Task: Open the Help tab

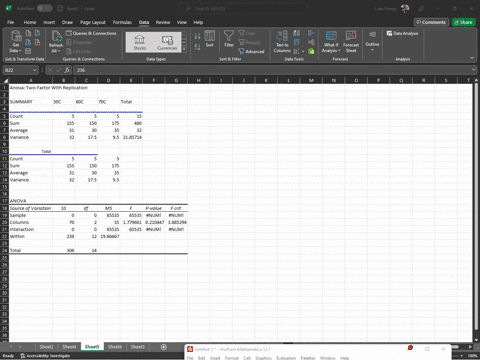Action: coord(198,22)
